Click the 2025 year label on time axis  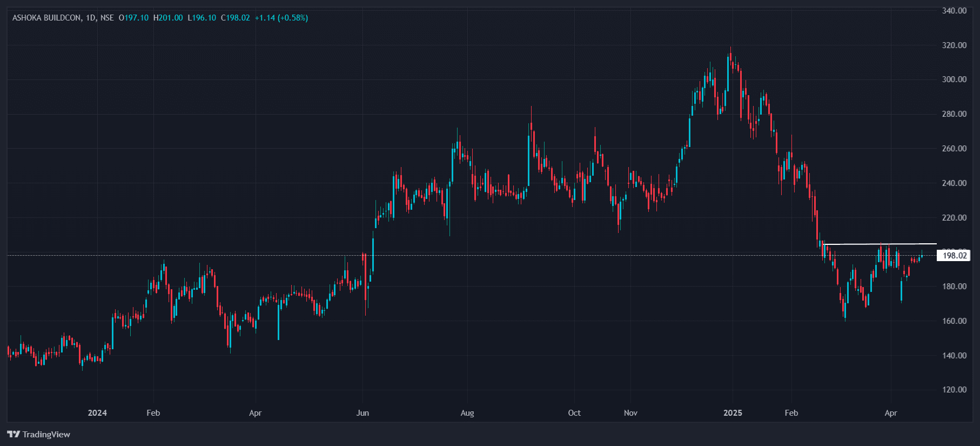pyautogui.click(x=733, y=413)
